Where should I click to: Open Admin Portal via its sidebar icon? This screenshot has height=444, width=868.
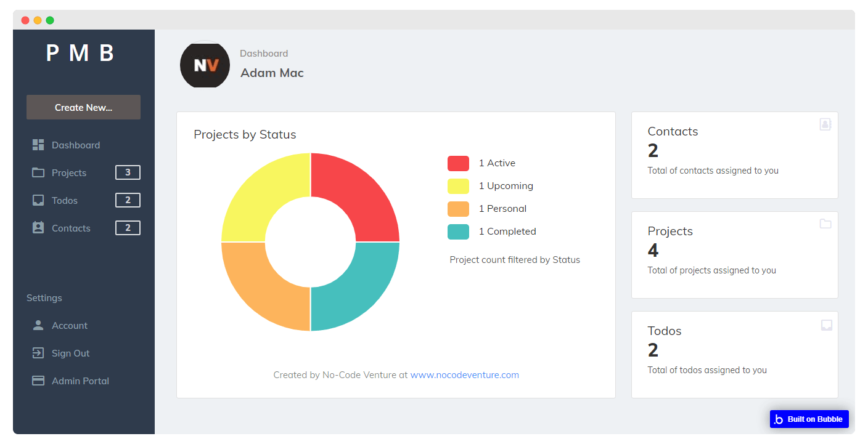click(38, 381)
